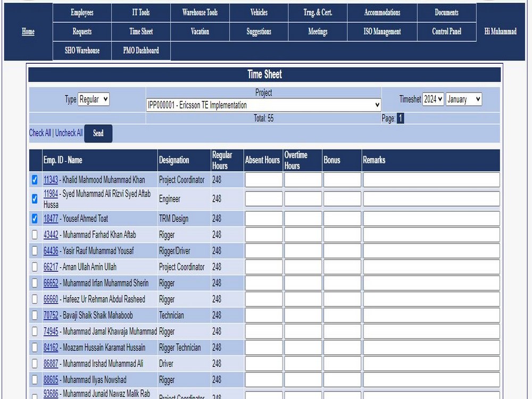Navigate to Requests menu
This screenshot has width=532, height=399.
pos(82,31)
